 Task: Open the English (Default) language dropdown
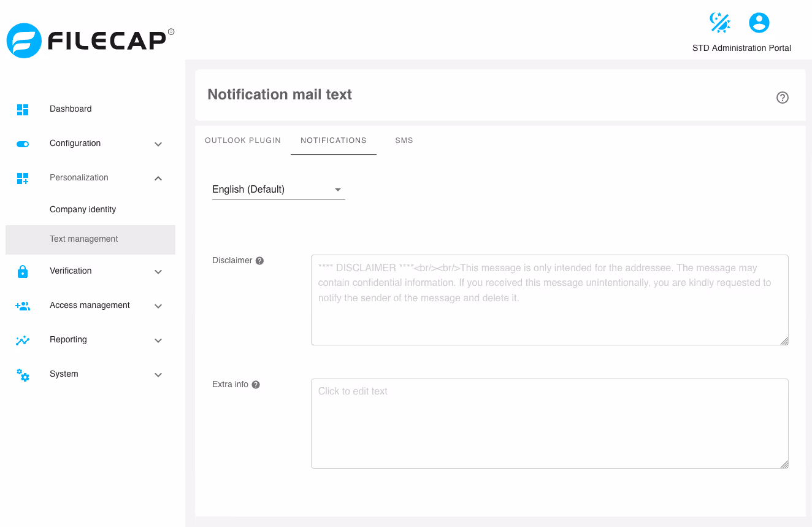click(278, 190)
